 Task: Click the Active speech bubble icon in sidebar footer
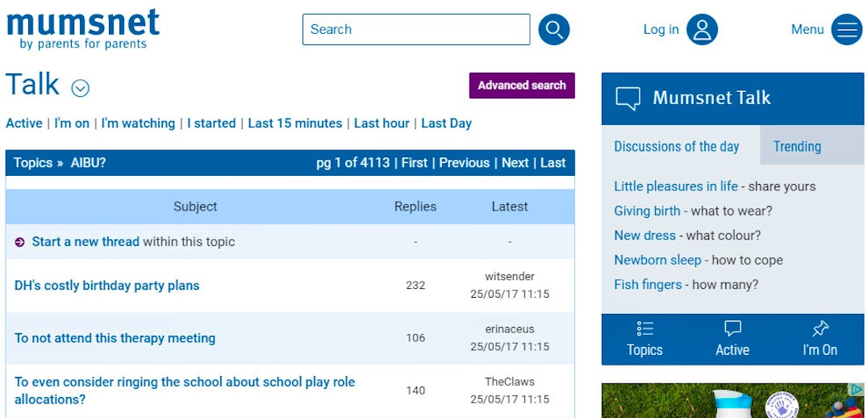(x=732, y=329)
